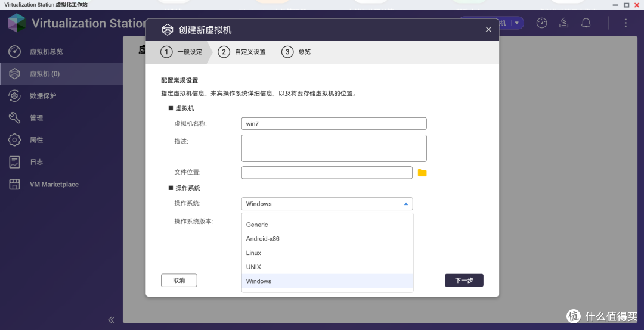Go to step 1 一般设定

181,52
